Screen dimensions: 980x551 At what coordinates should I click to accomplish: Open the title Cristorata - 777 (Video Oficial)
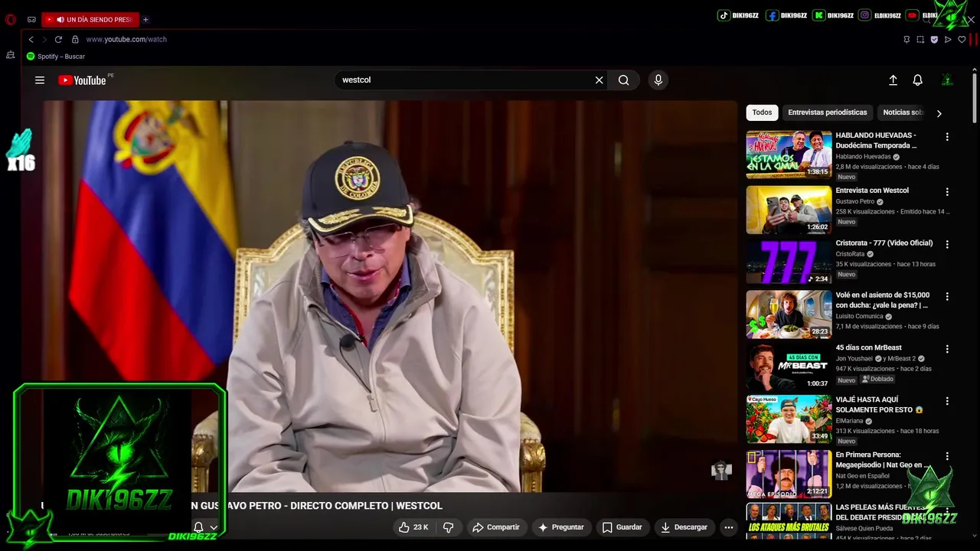tap(884, 243)
